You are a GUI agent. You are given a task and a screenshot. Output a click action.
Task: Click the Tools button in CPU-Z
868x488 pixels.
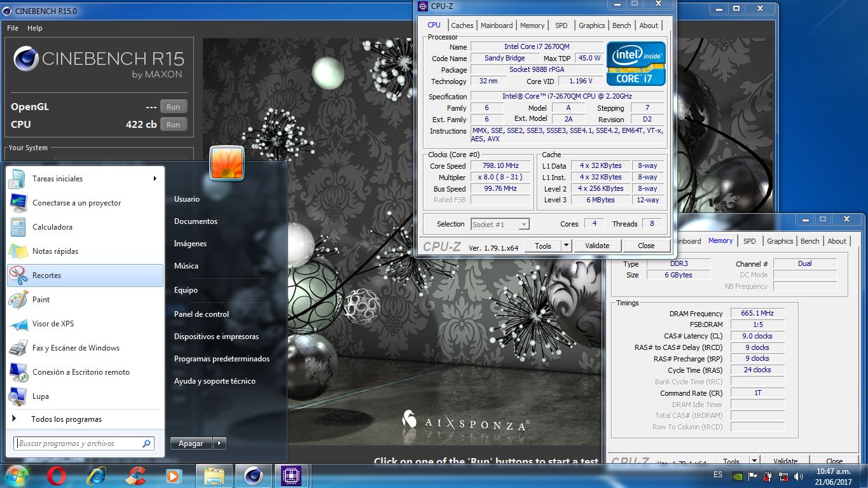tap(543, 246)
